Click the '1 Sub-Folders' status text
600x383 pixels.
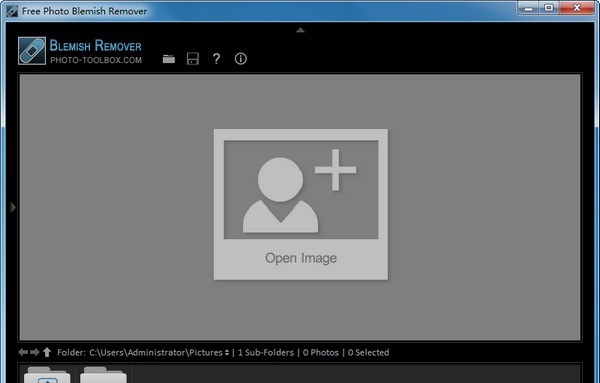pyautogui.click(x=266, y=352)
